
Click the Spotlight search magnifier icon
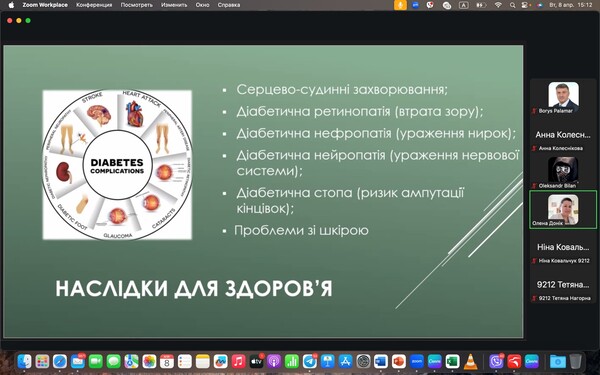(512, 5)
